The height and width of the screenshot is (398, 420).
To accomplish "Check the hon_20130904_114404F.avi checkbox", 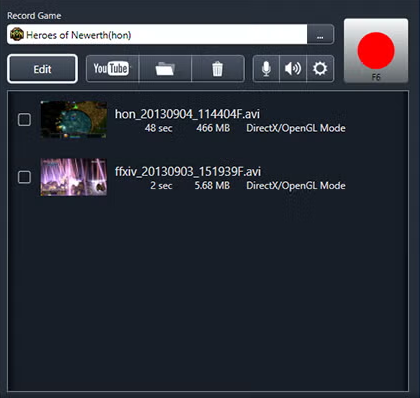I will tap(24, 119).
